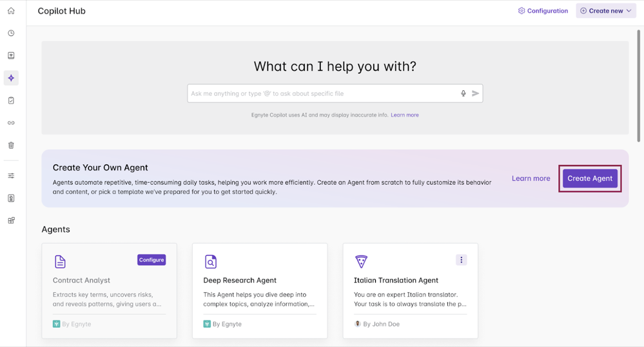Click the Create Agent button

[590, 178]
